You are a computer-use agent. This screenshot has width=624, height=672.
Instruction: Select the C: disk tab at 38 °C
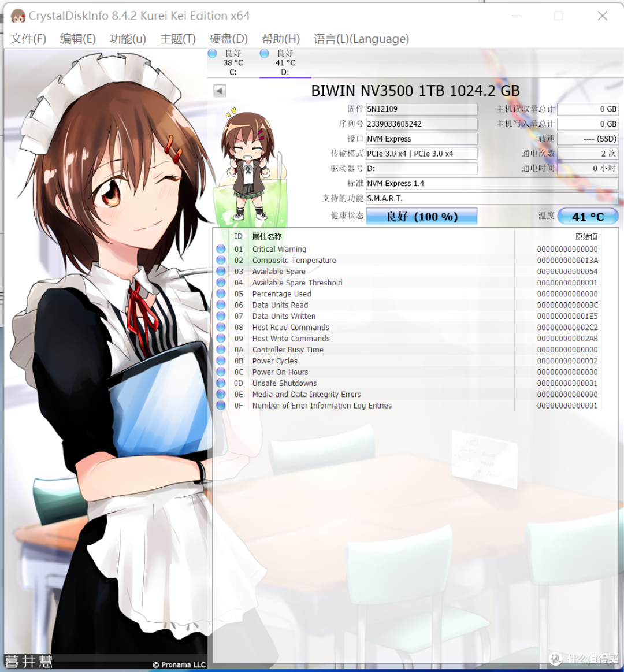point(233,62)
